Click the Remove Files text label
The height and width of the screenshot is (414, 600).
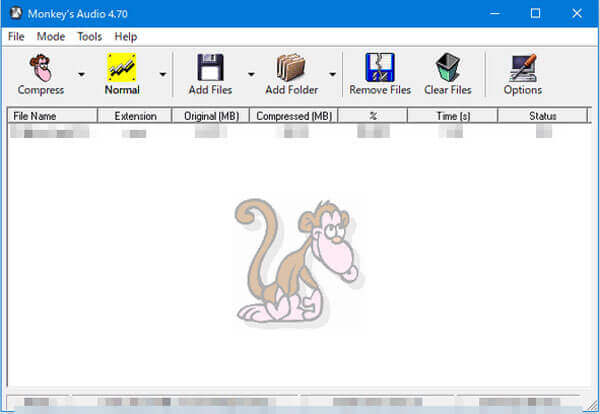[x=380, y=90]
